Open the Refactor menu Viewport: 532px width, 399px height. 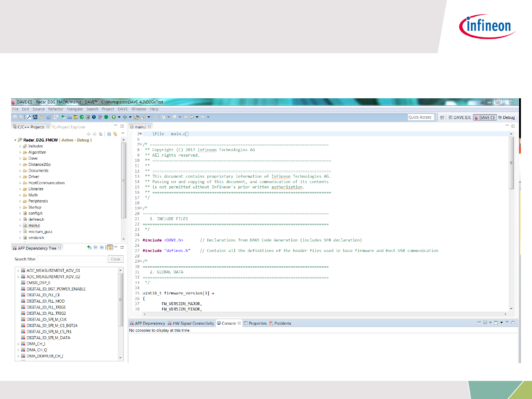click(x=56, y=109)
